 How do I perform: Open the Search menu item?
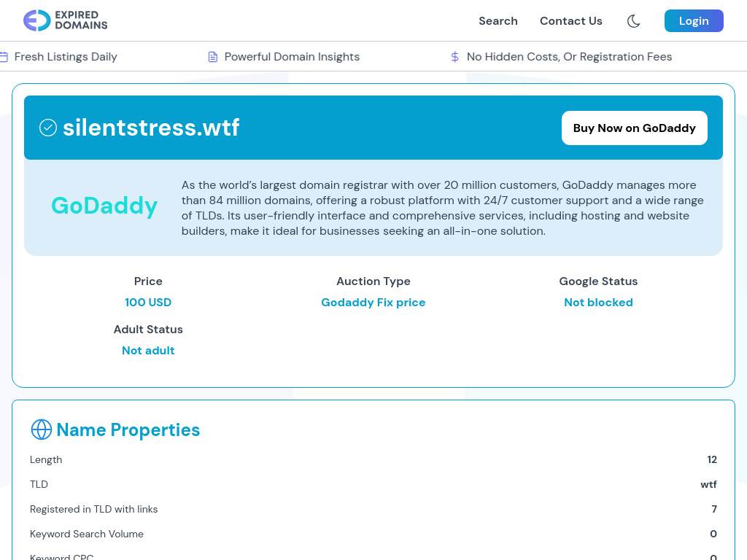tap(498, 20)
